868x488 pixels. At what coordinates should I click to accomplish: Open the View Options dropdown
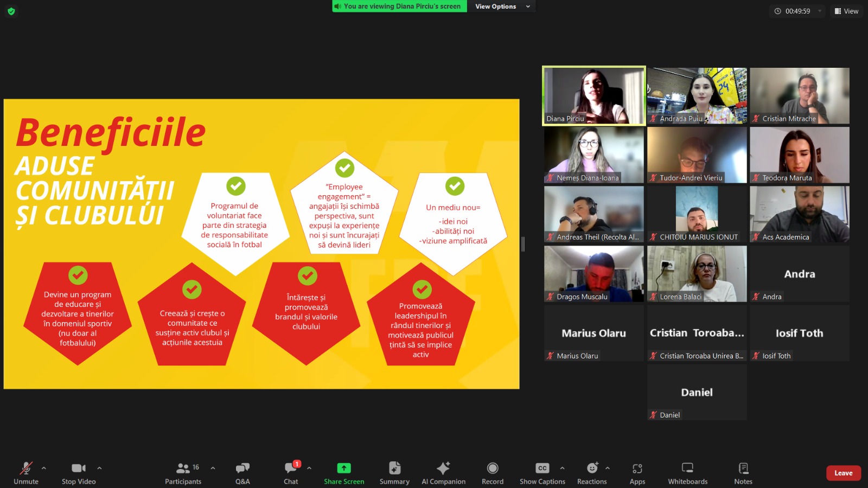[502, 7]
